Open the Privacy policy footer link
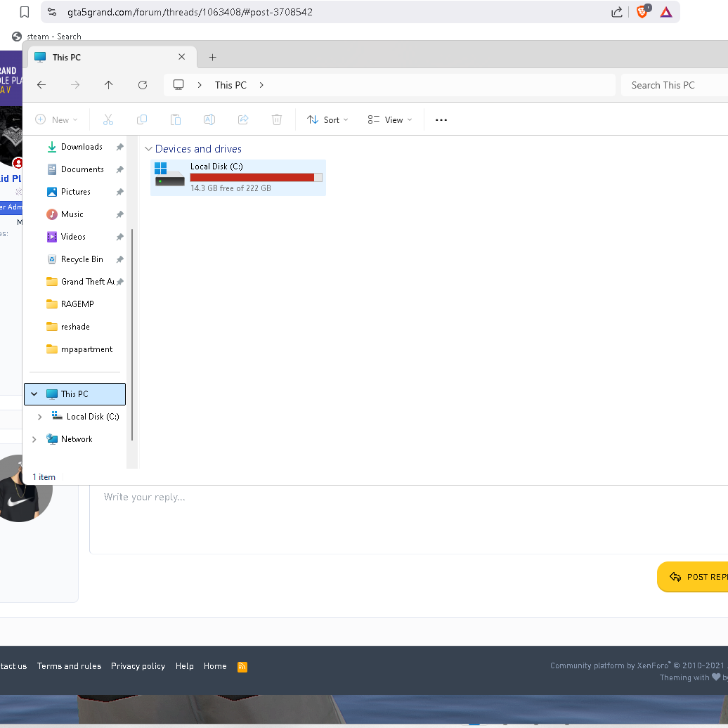Viewport: 728px width, 728px height. click(138, 666)
